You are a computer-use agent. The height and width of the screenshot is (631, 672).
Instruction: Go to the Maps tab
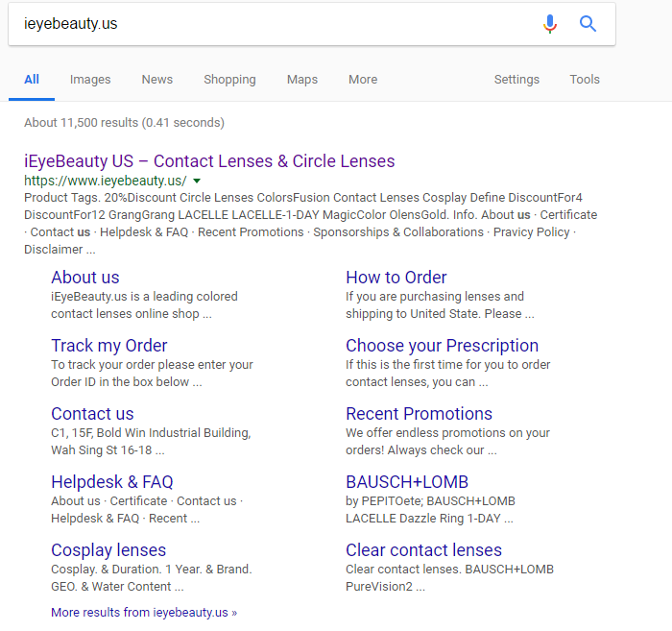pyautogui.click(x=302, y=80)
